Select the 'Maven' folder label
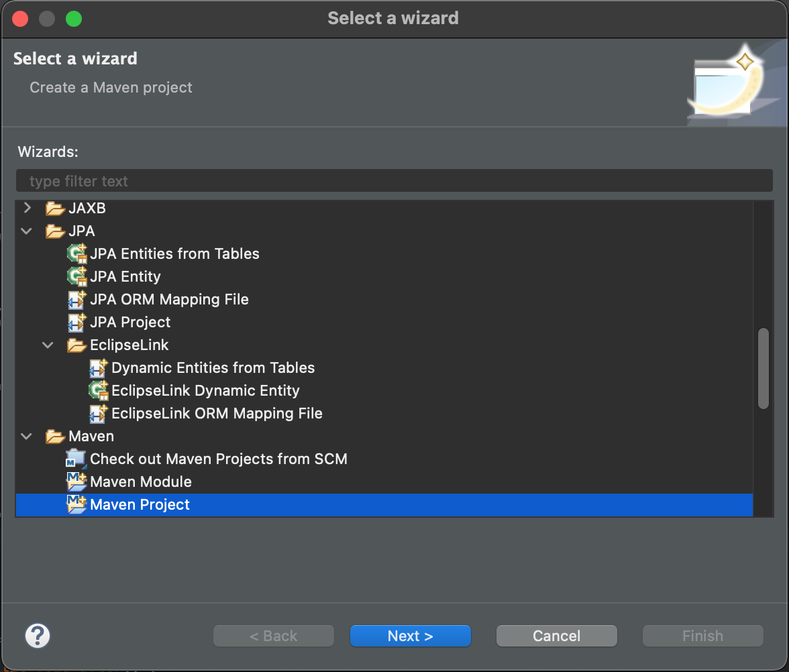Screen dimensions: 789x672 click(91, 436)
